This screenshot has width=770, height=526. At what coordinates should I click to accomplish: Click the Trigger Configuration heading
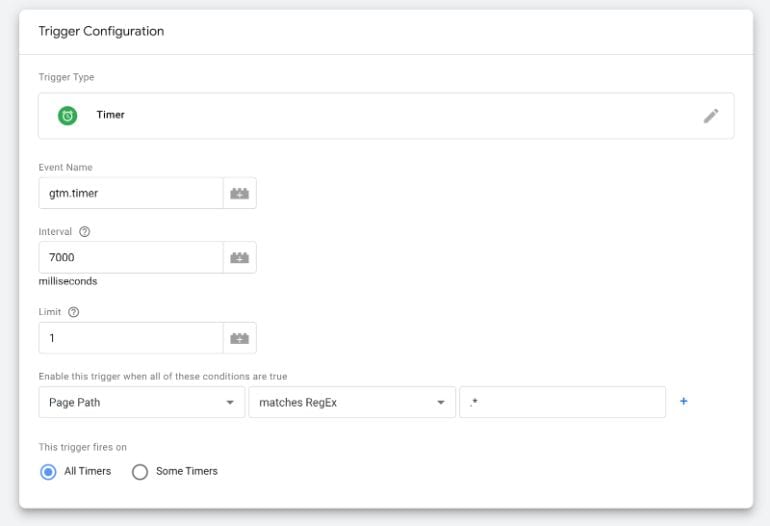coord(101,31)
